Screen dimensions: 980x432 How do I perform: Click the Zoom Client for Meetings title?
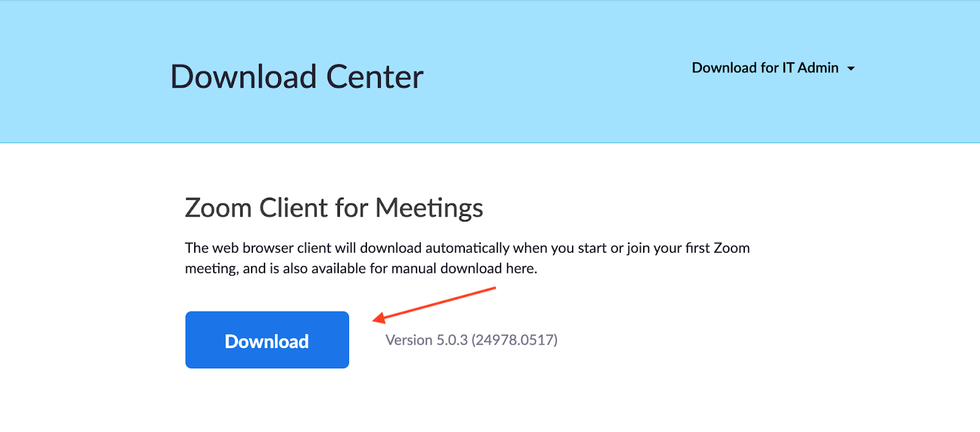click(334, 208)
